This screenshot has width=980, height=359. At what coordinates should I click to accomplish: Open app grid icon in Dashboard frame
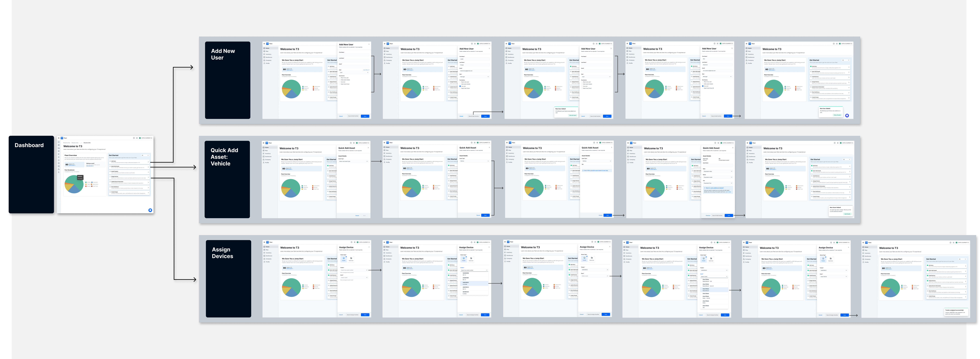(x=137, y=138)
